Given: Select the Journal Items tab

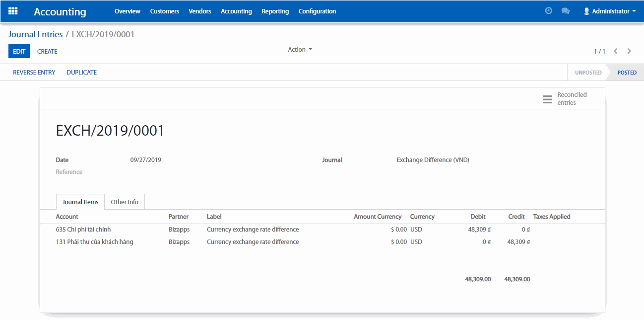Looking at the screenshot, I should 80,202.
